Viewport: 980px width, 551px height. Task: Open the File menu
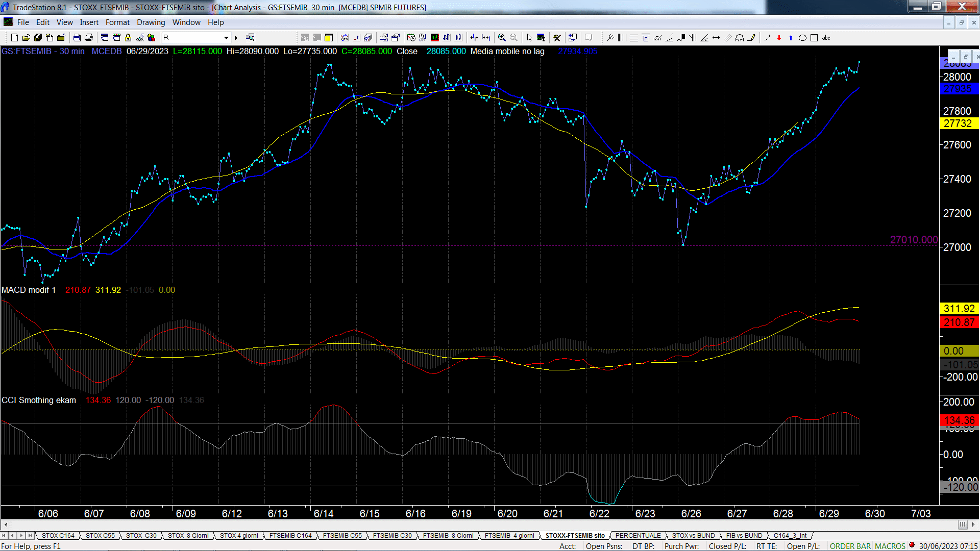coord(23,22)
